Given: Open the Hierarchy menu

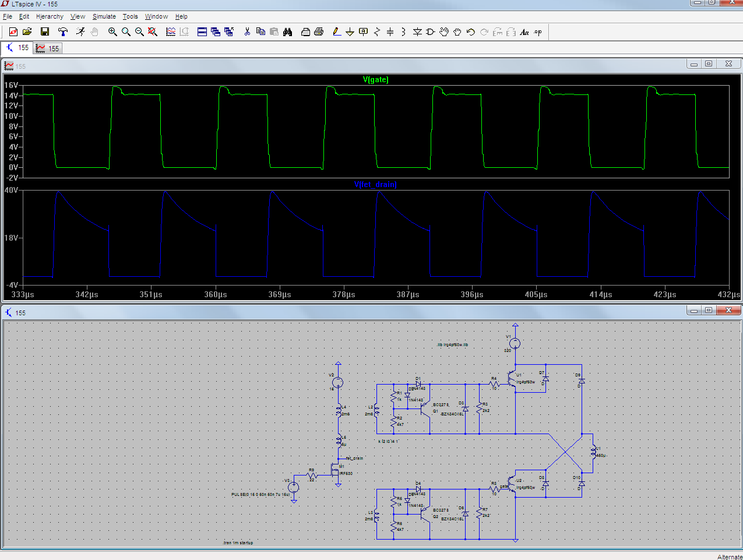Looking at the screenshot, I should [50, 16].
